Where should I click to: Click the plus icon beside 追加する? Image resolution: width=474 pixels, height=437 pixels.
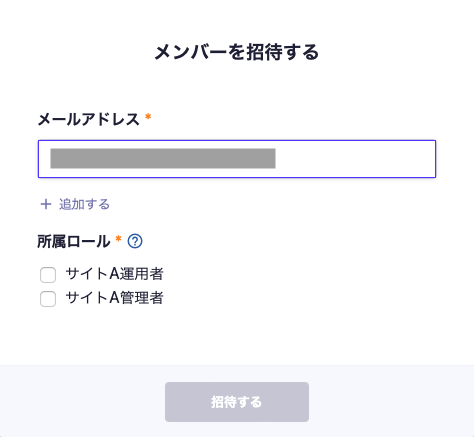pos(46,204)
